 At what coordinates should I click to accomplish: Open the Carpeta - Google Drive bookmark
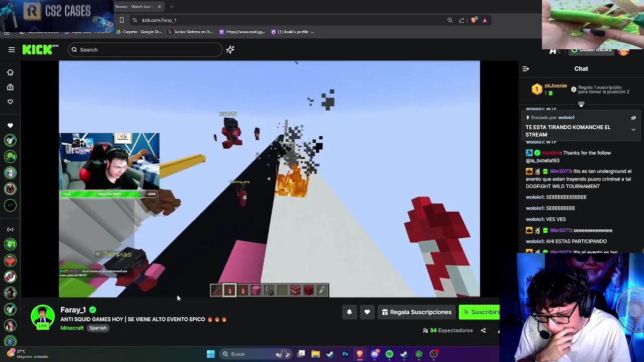click(x=139, y=32)
